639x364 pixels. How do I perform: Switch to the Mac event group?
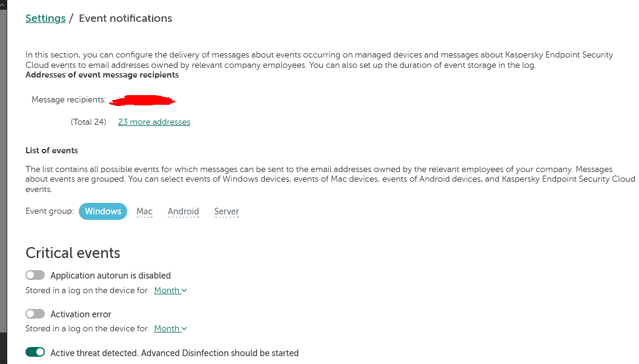145,211
